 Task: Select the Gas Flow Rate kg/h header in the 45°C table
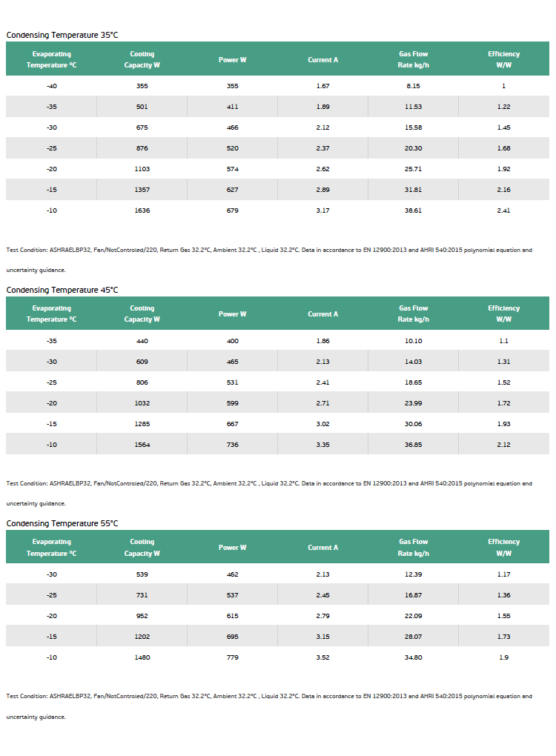point(413,314)
